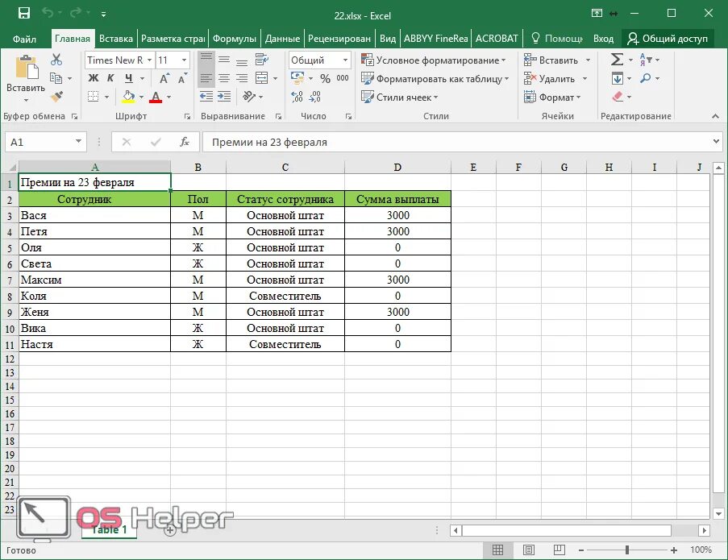The height and width of the screenshot is (560, 728).
Task: Click the Insert Function fx icon
Action: [185, 142]
